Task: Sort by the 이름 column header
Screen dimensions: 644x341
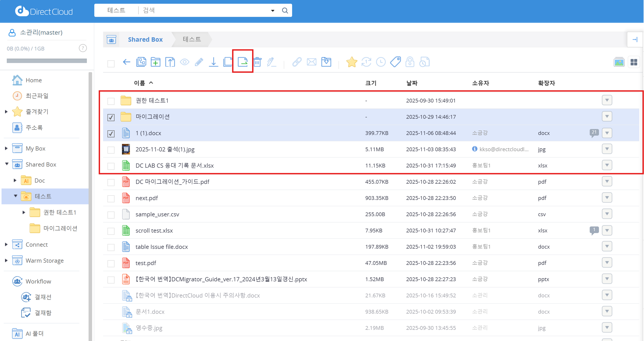Action: click(139, 83)
